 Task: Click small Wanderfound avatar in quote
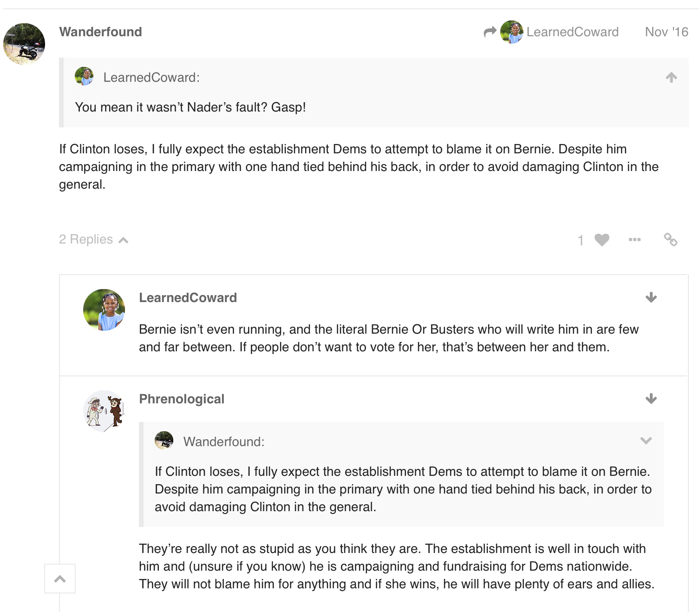[164, 440]
